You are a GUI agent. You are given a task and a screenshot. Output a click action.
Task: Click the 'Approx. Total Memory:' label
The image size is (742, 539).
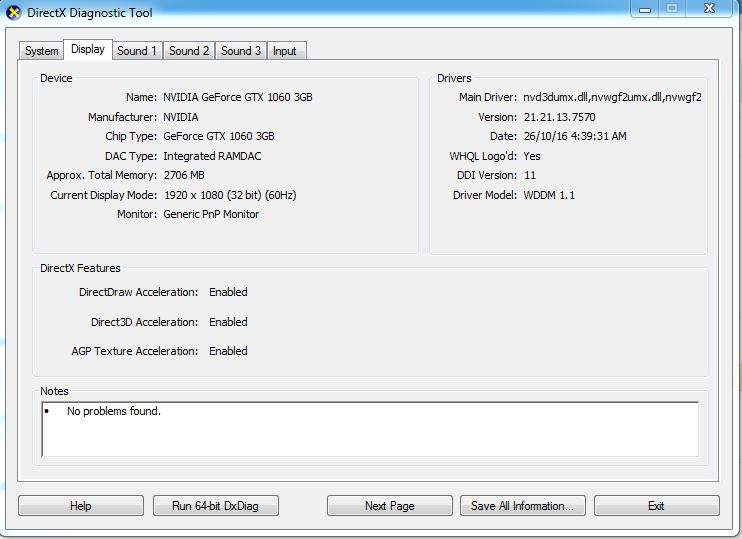pos(102,175)
